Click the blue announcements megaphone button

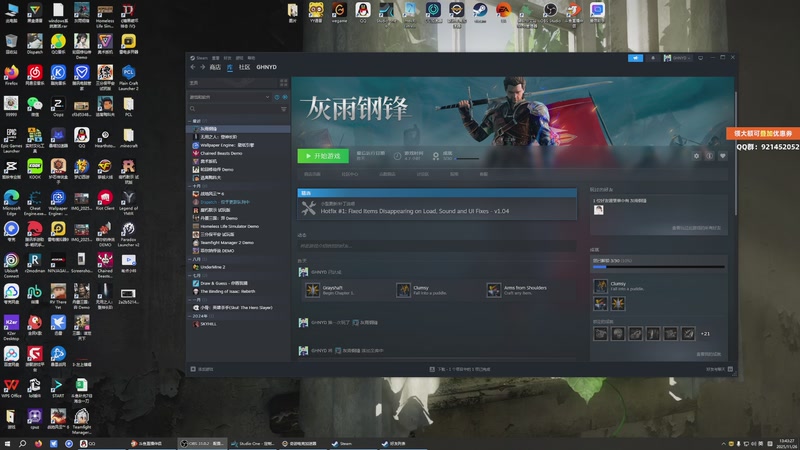tap(635, 58)
